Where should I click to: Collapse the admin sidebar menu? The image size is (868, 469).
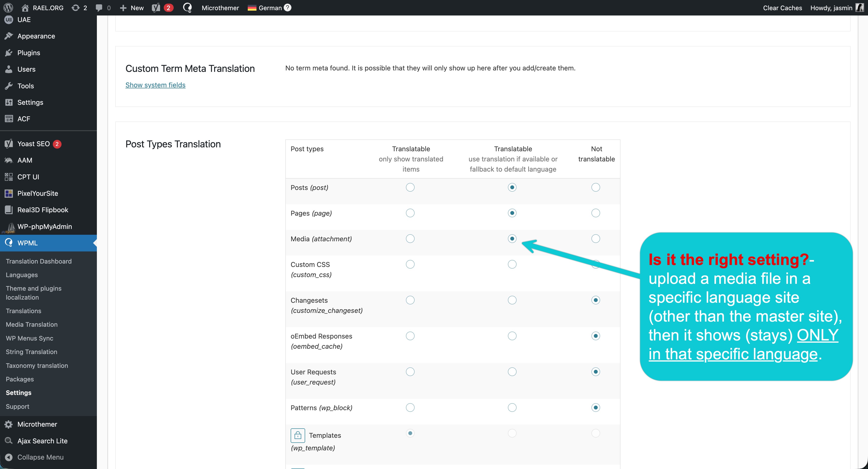click(40, 457)
